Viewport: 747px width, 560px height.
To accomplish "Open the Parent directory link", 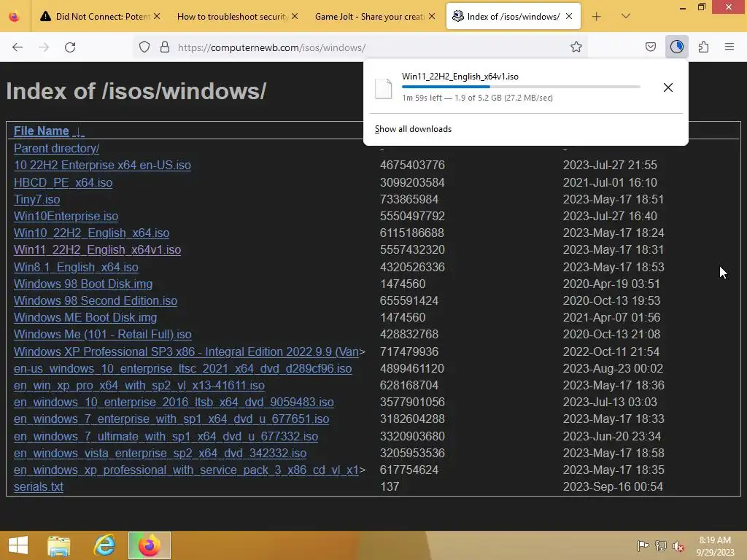I will [56, 149].
